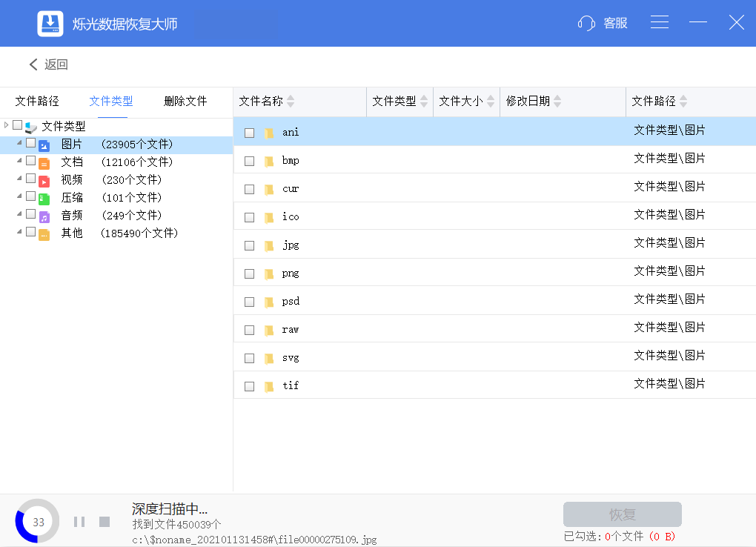Image resolution: width=756 pixels, height=547 pixels.
Task: Click the customer service headset icon
Action: click(586, 23)
